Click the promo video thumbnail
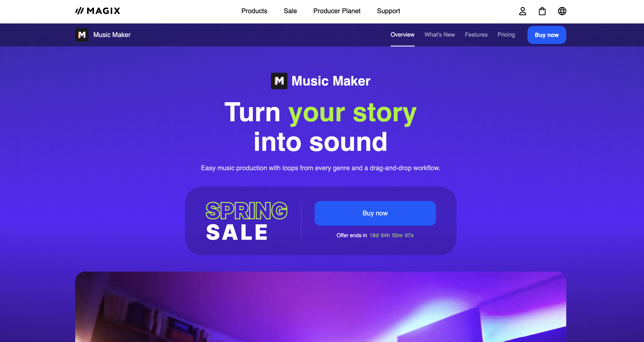 pyautogui.click(x=321, y=307)
